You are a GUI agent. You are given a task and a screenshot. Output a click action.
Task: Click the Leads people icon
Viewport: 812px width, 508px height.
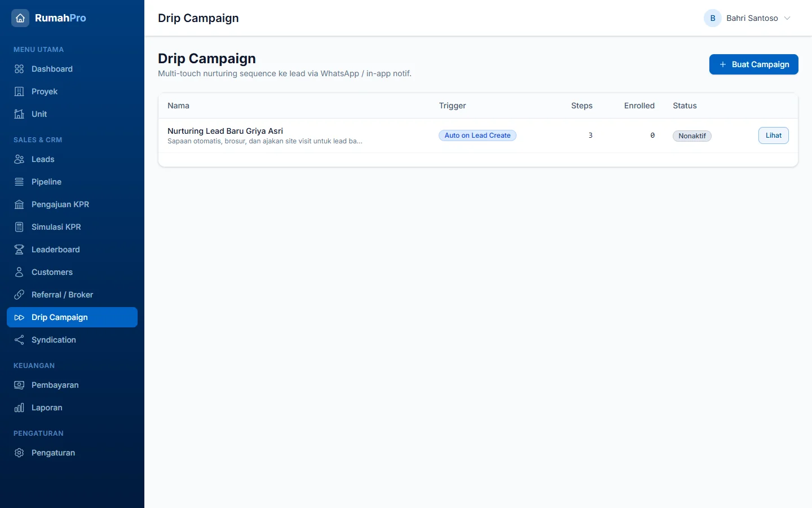tap(19, 159)
